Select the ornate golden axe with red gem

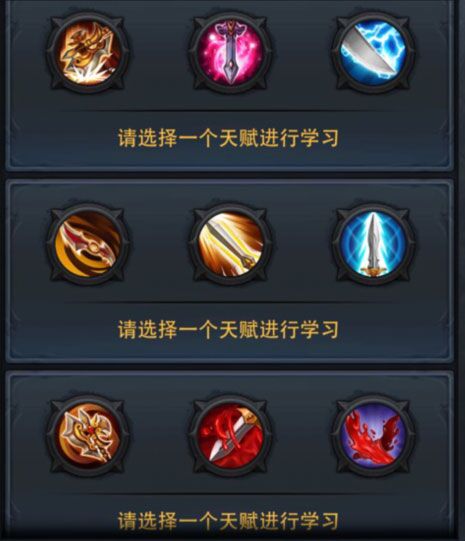point(88,436)
